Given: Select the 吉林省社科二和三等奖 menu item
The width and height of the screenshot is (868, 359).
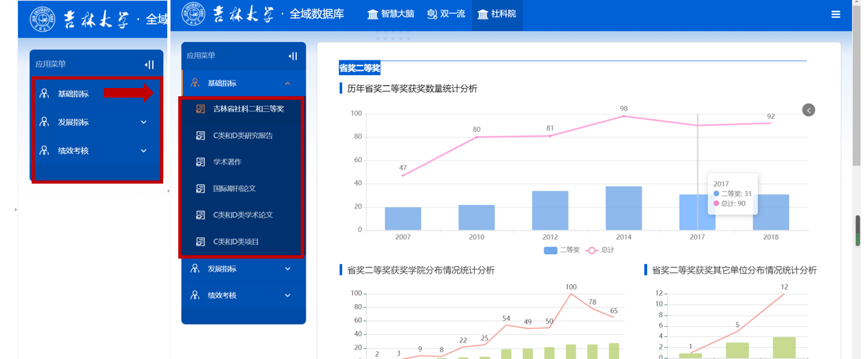Looking at the screenshot, I should click(x=248, y=109).
